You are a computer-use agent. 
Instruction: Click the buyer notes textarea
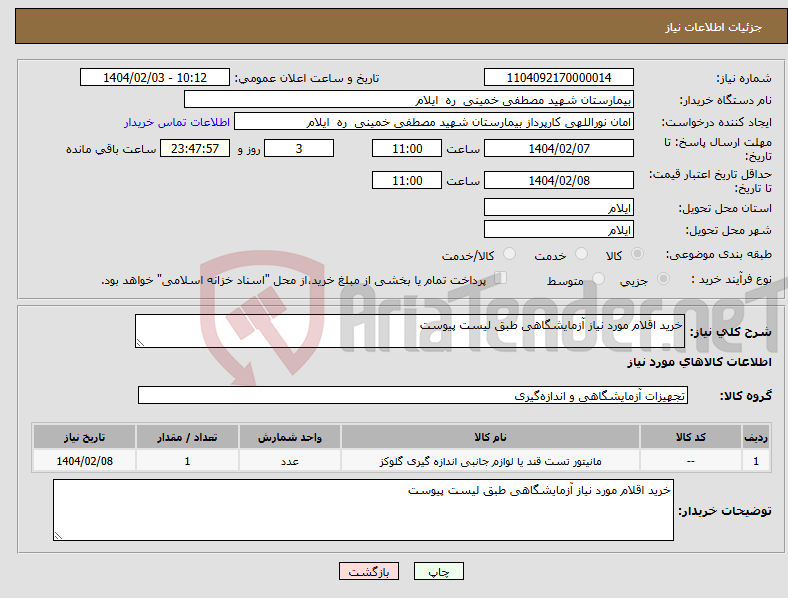pos(363,510)
